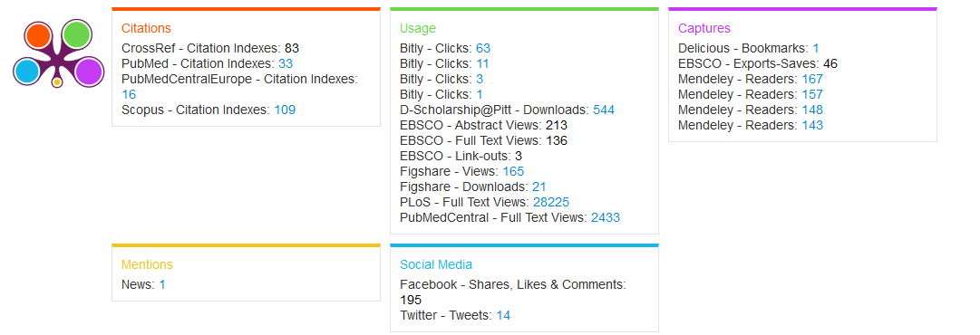Image resolution: width=980 pixels, height=335 pixels.
Task: Open PubMedCentral full text views 2433
Action: (x=606, y=217)
